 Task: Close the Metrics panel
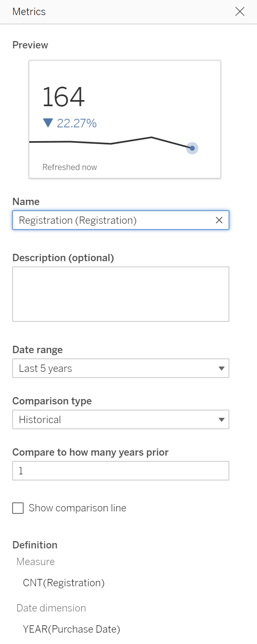point(240,12)
